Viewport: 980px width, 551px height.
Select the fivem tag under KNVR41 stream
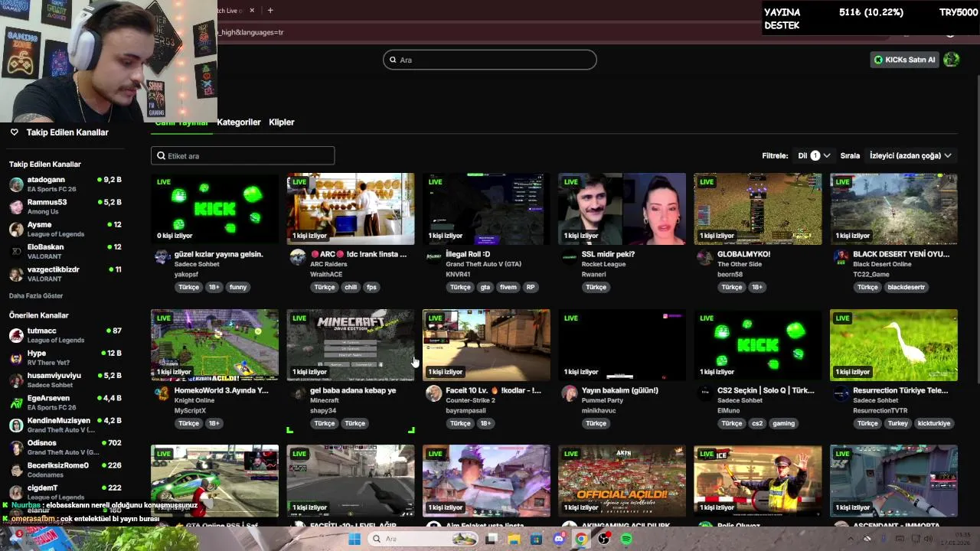tap(508, 287)
